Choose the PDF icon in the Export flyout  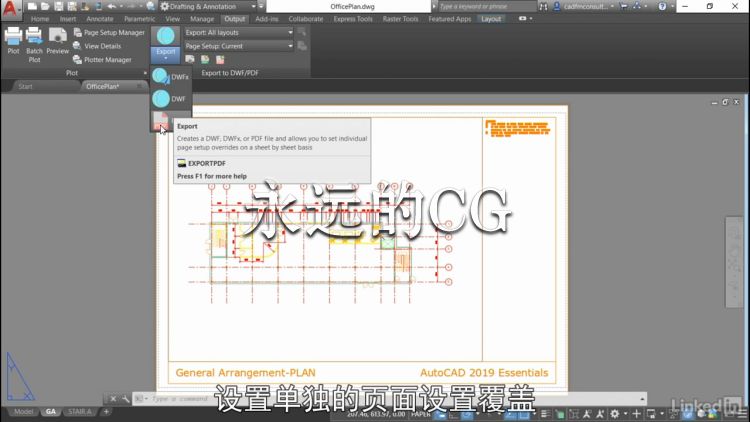tap(161, 121)
